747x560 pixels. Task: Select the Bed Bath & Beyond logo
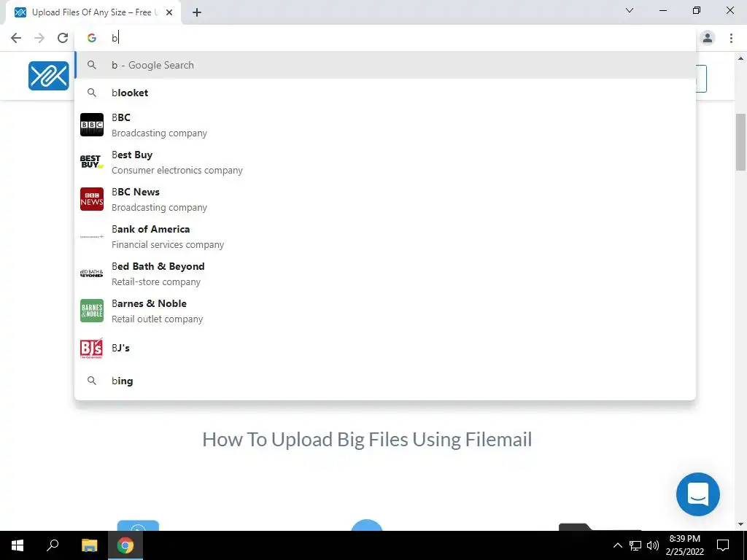[92, 273]
